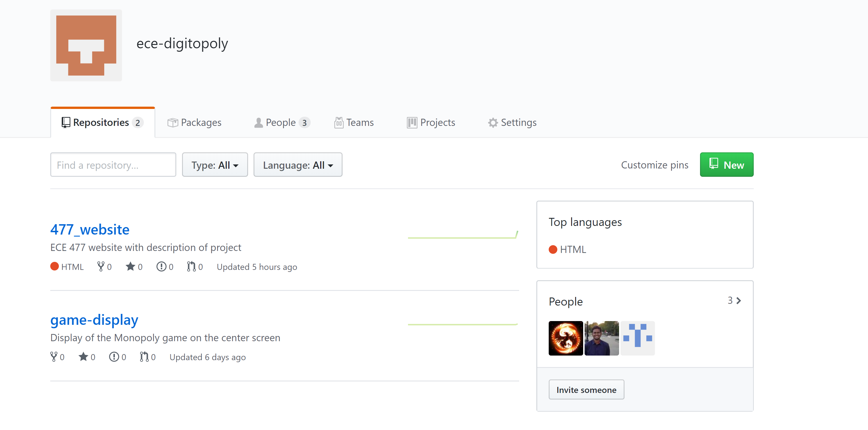Click the Invite someone button
This screenshot has height=430, width=868.
586,389
